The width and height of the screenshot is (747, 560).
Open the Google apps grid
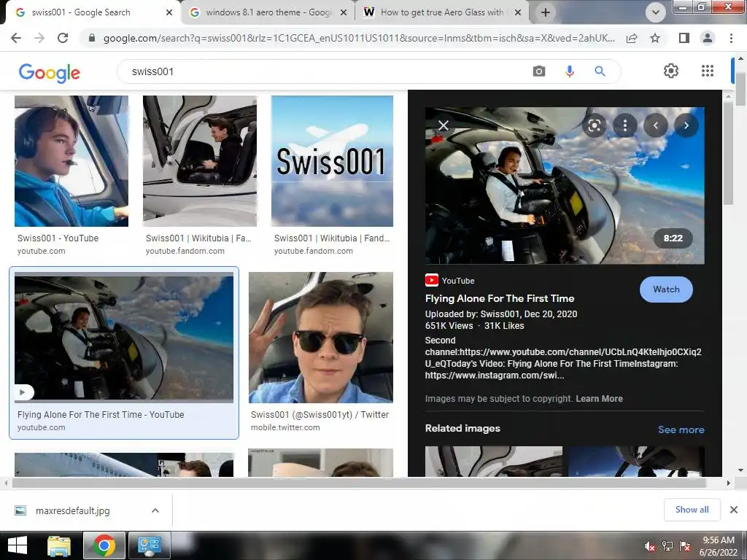pyautogui.click(x=708, y=71)
